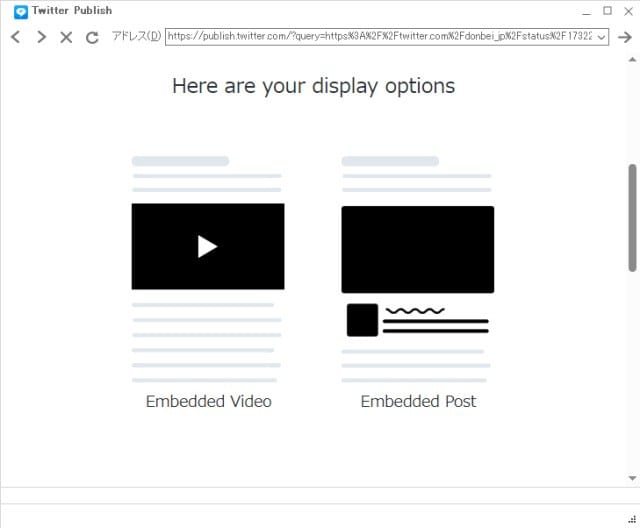Image resolution: width=640 pixels, height=528 pixels.
Task: Stop page loading with X icon
Action: coord(66,38)
